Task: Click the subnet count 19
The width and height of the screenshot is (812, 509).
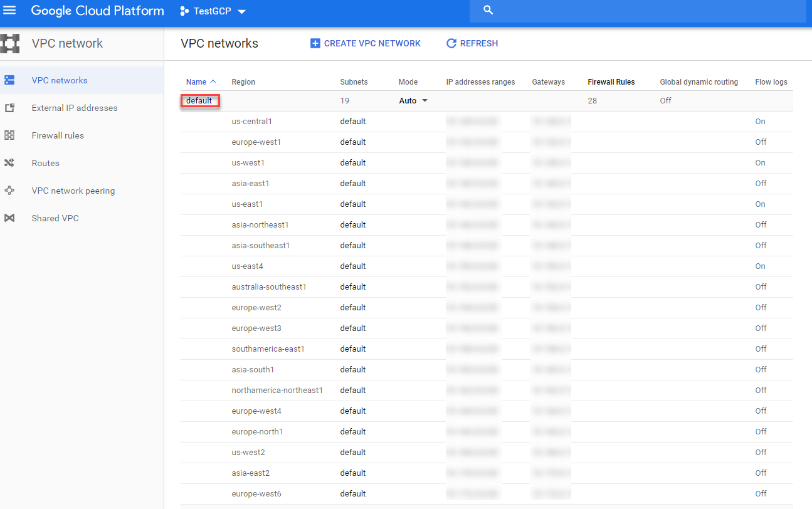Action: point(345,100)
